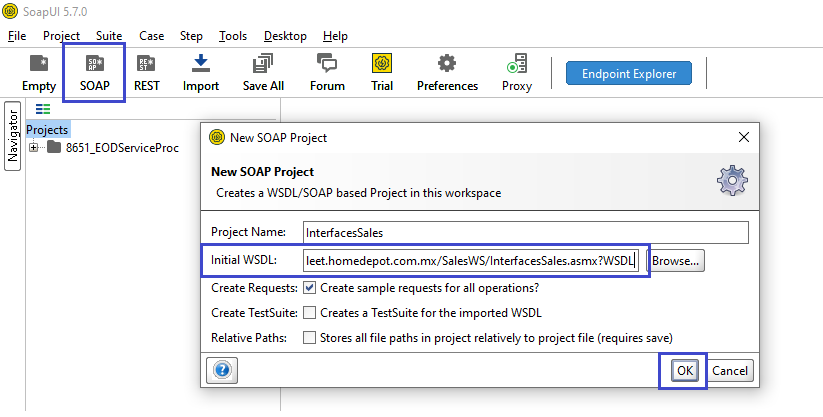Open the Project menu
Screen dimensions: 823x417
coord(61,36)
